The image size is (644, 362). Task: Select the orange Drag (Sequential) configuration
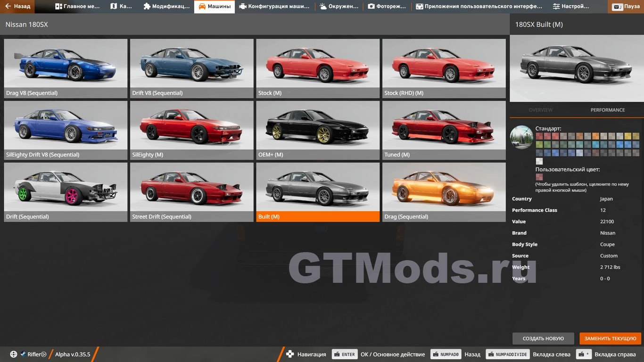pos(444,192)
